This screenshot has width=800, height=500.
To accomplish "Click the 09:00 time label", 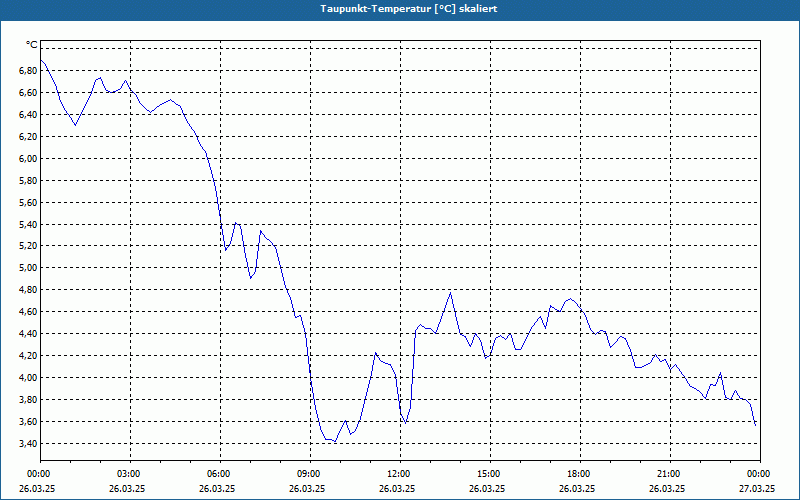I will [310, 474].
